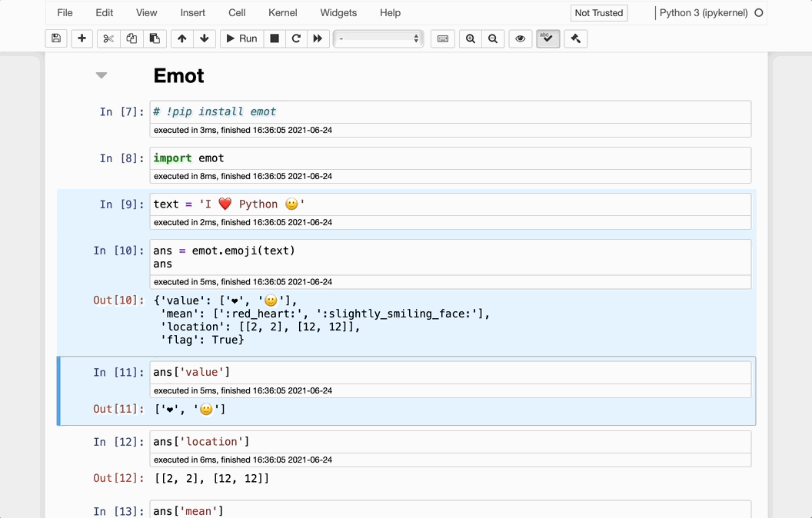This screenshot has height=518, width=812.
Task: Open the Widgets menu
Action: [x=338, y=13]
